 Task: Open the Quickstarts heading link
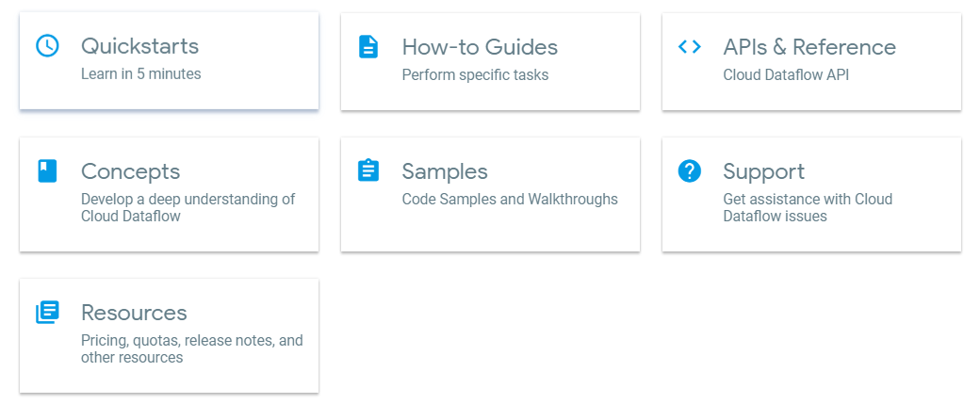139,46
